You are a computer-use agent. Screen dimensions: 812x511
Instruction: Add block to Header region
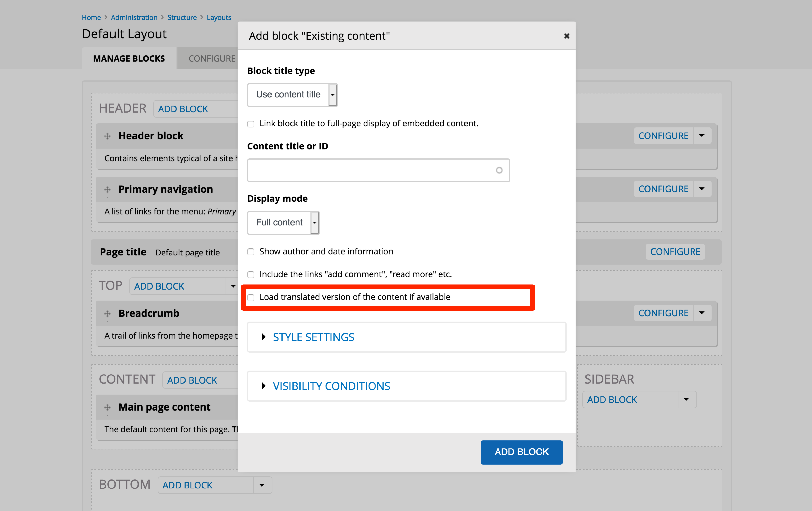point(183,109)
